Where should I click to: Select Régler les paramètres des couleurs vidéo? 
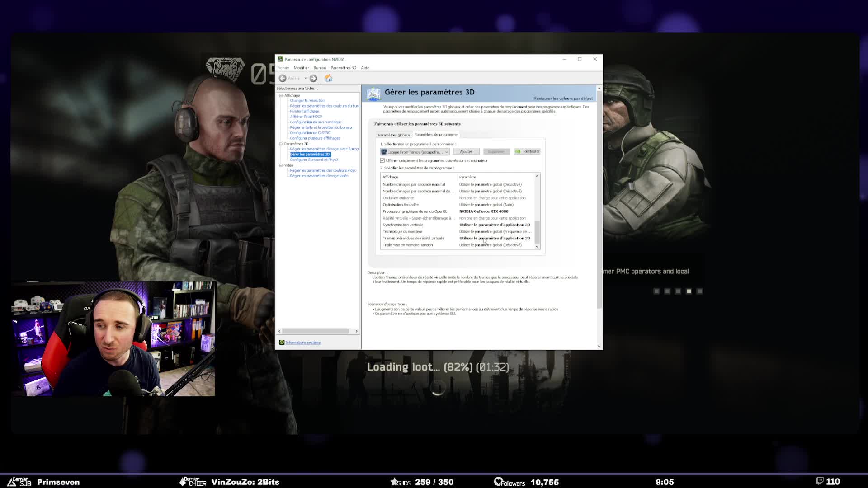[x=323, y=171]
